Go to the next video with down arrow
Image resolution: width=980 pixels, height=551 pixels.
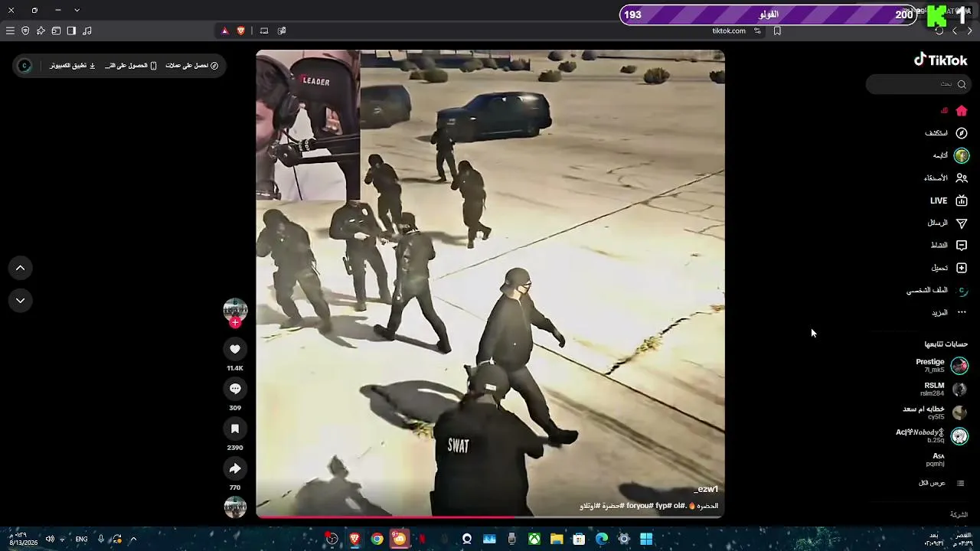point(21,300)
